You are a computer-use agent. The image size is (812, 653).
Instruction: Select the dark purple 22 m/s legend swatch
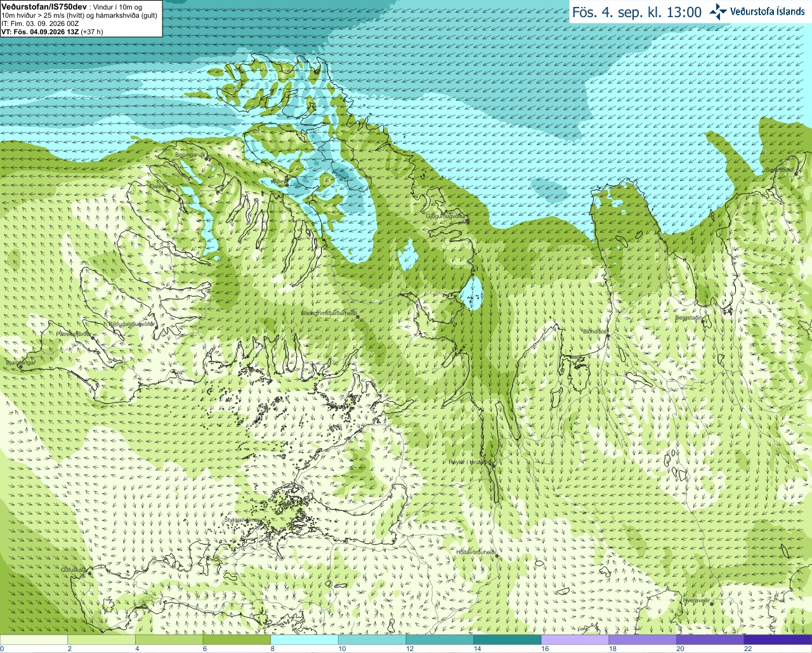coord(778,640)
